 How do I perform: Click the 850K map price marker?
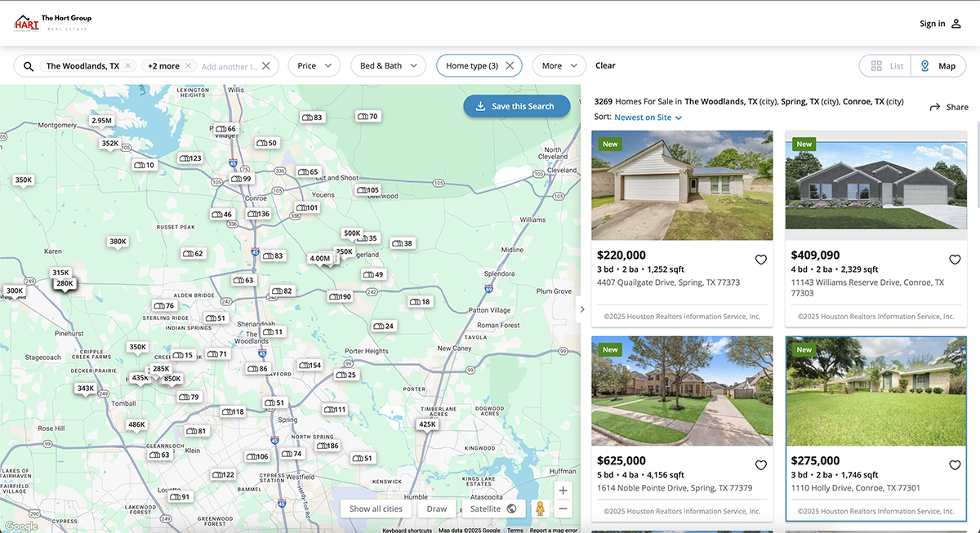pyautogui.click(x=172, y=379)
